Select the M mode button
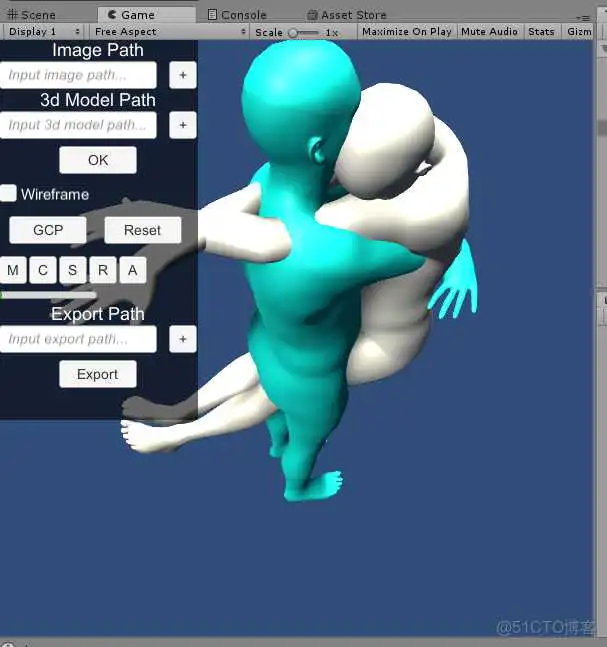 13,270
